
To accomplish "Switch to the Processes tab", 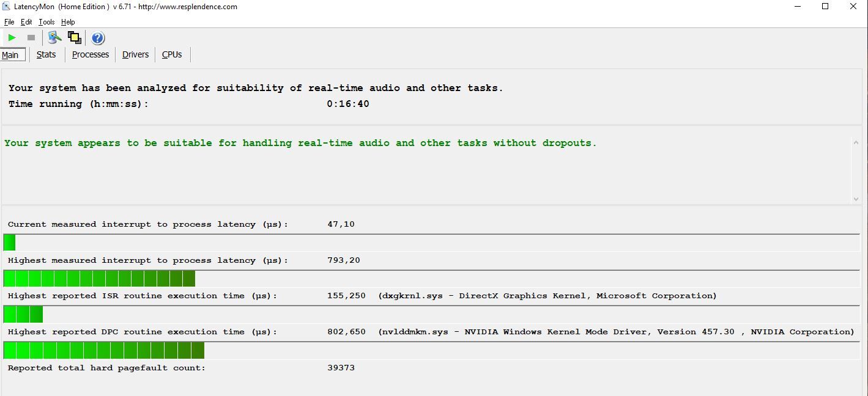I will [x=90, y=54].
